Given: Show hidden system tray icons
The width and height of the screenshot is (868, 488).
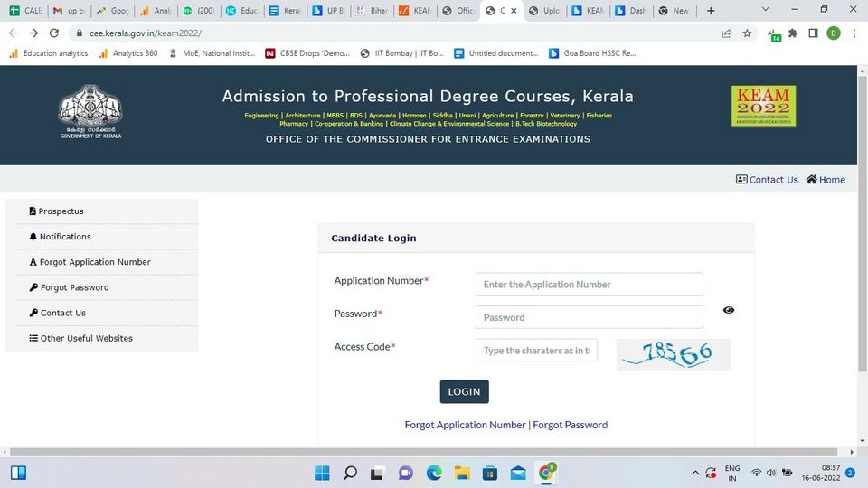Looking at the screenshot, I should click(x=695, y=473).
